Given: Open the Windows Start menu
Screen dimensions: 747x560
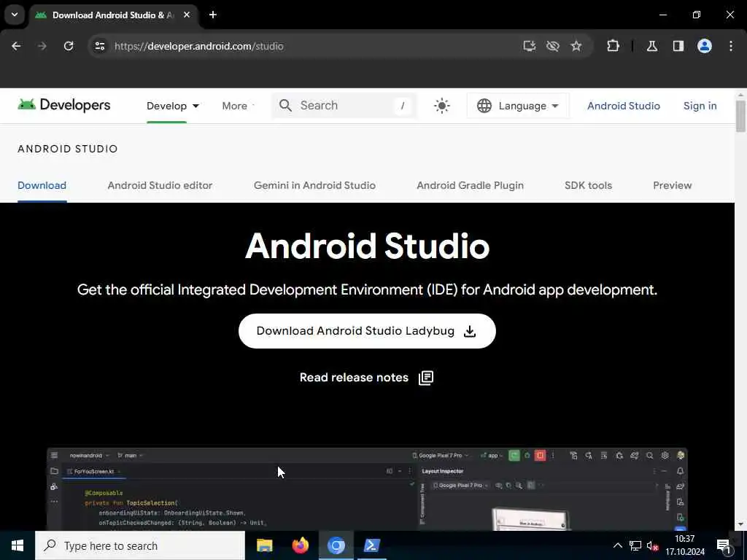Looking at the screenshot, I should (18, 545).
